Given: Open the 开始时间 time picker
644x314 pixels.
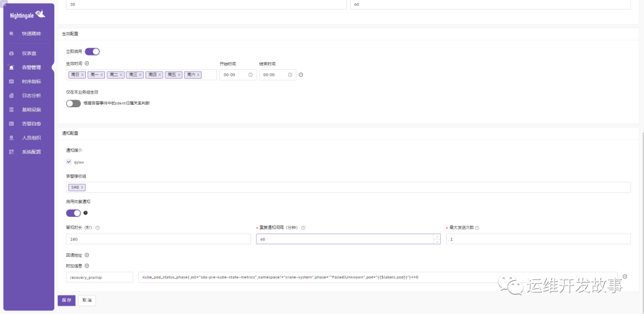Looking at the screenshot, I should pyautogui.click(x=238, y=74).
